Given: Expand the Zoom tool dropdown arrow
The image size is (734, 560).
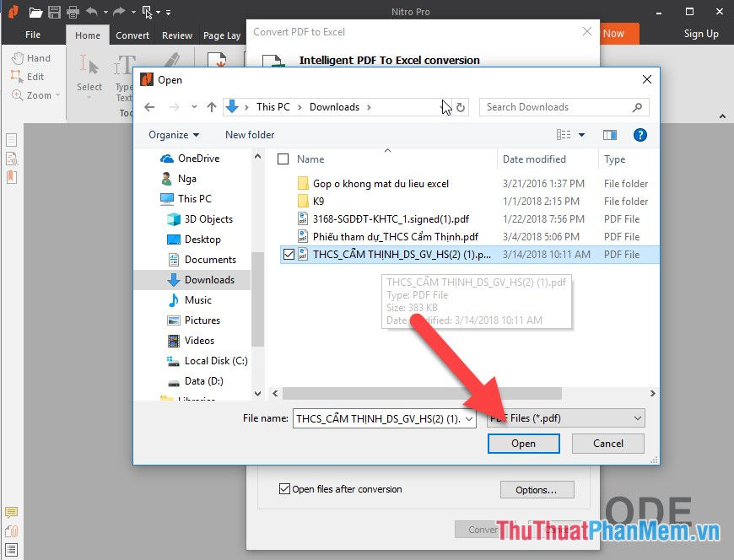Looking at the screenshot, I should 58,95.
